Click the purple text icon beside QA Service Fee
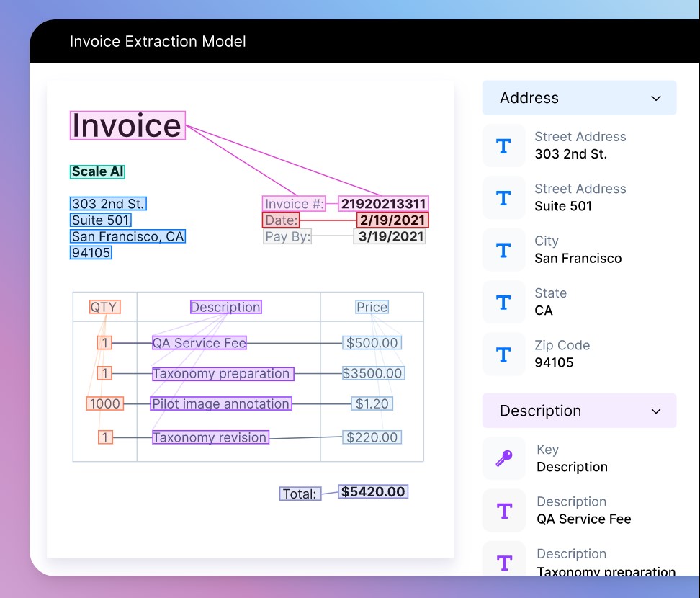 pyautogui.click(x=504, y=511)
